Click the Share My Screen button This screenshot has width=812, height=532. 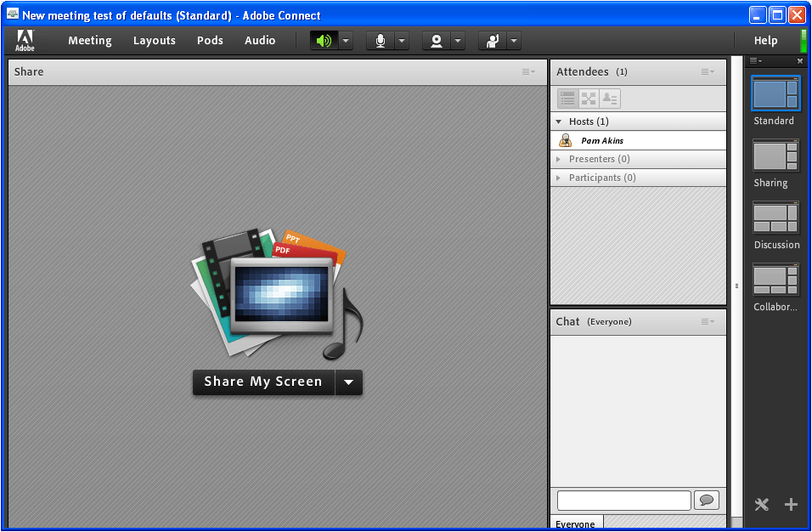click(263, 382)
